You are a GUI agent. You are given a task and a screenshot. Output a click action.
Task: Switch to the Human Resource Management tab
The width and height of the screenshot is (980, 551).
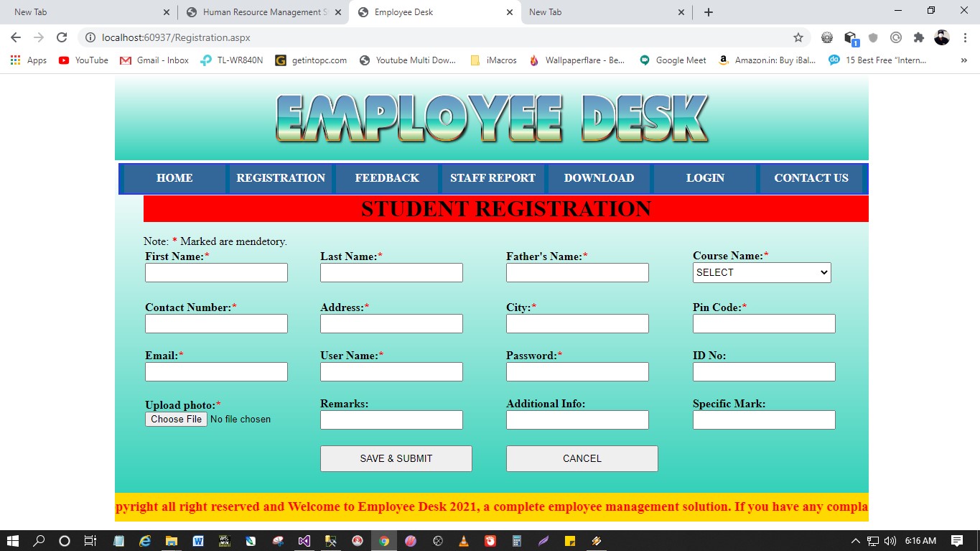pos(263,12)
